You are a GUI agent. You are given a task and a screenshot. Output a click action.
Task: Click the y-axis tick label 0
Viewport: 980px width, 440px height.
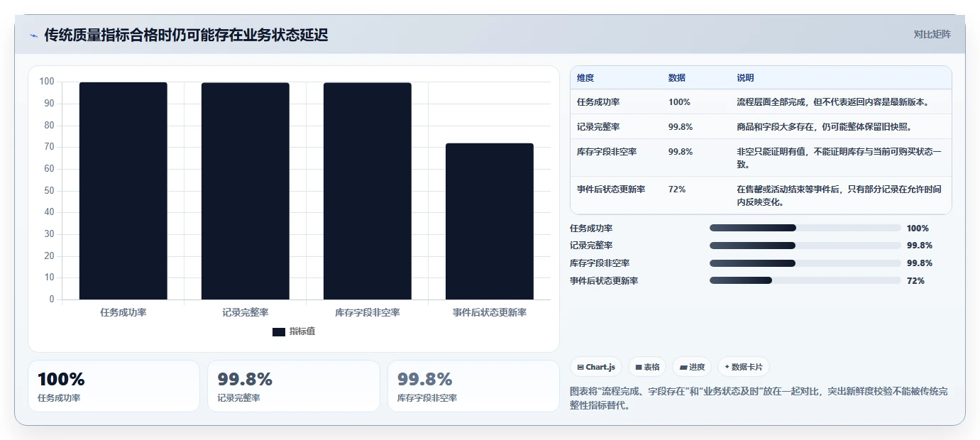tap(52, 299)
